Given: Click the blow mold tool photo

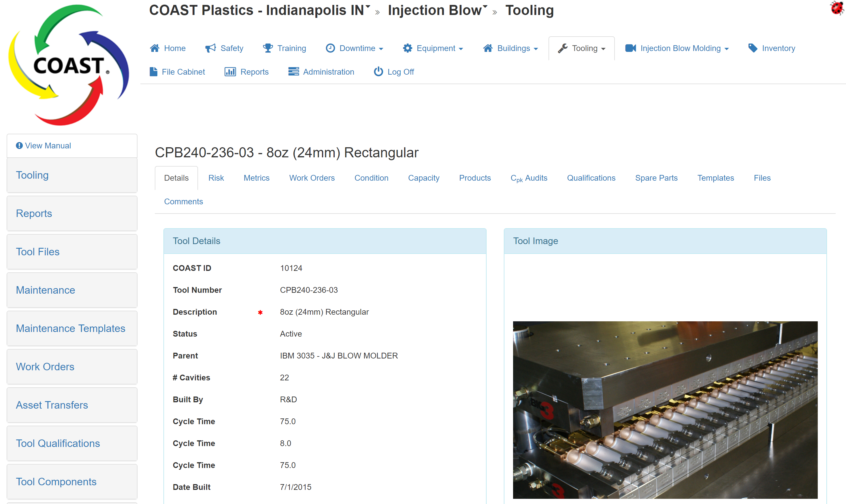Looking at the screenshot, I should tap(665, 410).
